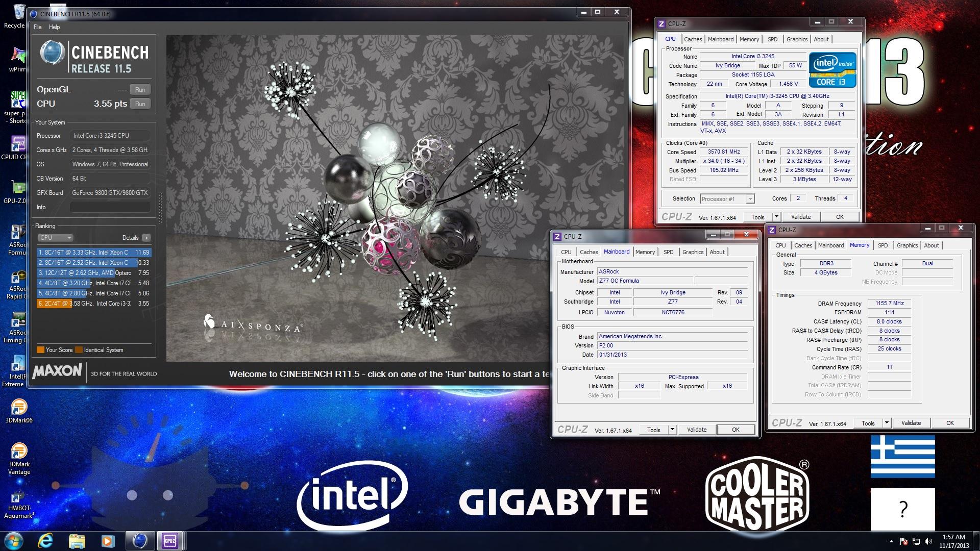980x551 pixels.
Task: Select ranking row 2 Xeon 10.33
Action: pos(94,263)
